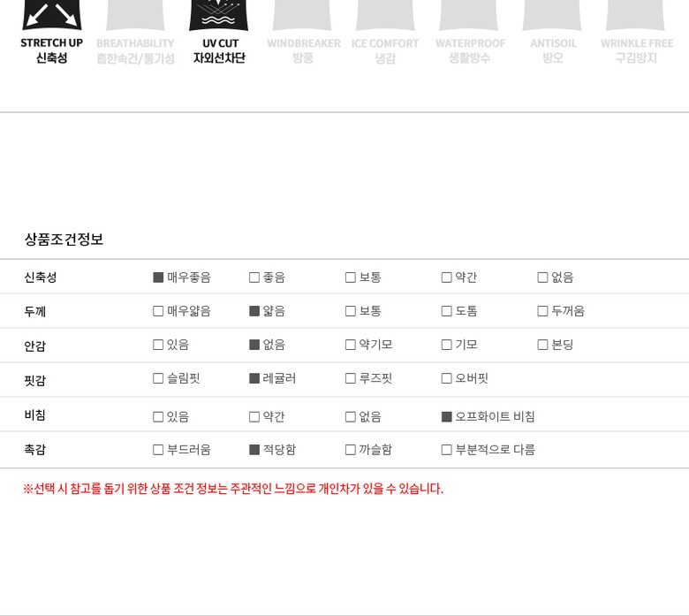Select the UV CUT feature icon

[x=219, y=15]
